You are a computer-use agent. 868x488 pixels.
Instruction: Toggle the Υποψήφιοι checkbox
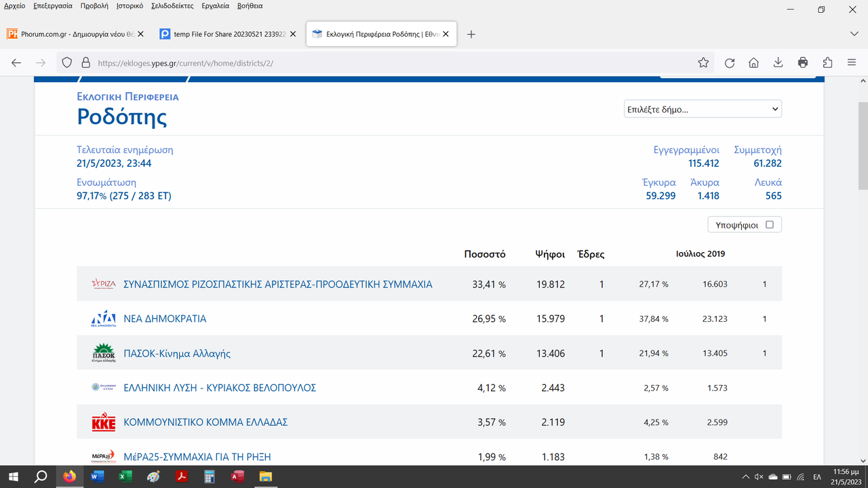click(x=770, y=225)
